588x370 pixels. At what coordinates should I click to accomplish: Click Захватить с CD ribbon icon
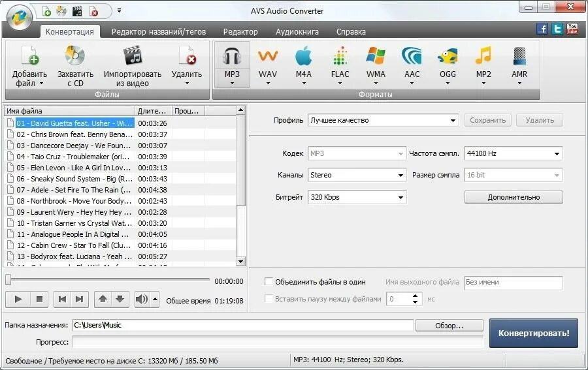pyautogui.click(x=75, y=55)
